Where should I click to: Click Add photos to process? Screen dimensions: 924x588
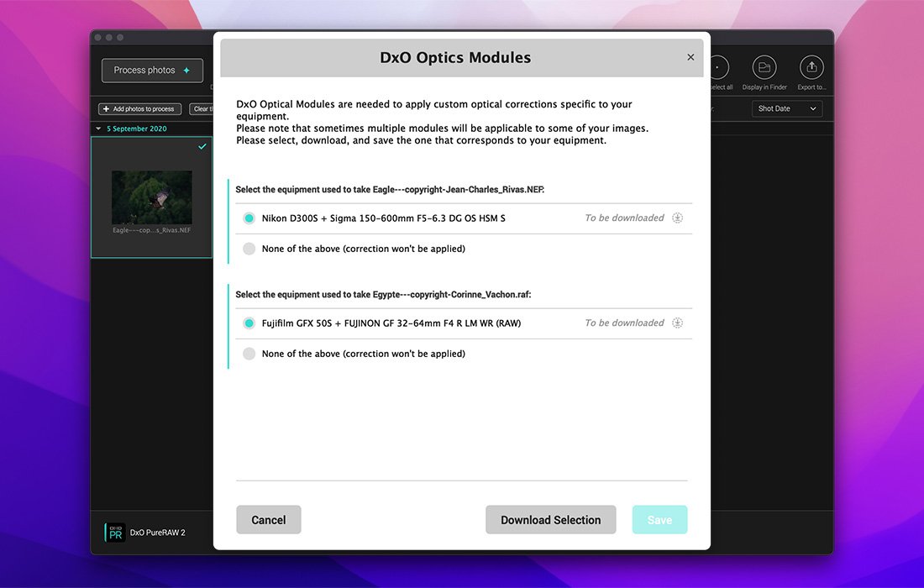(x=139, y=109)
